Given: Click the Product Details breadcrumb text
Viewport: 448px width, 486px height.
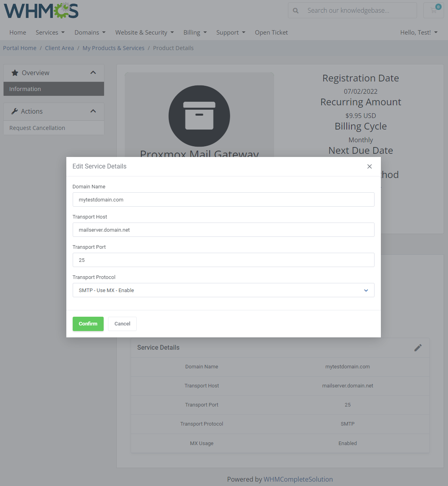Looking at the screenshot, I should pyautogui.click(x=173, y=48).
